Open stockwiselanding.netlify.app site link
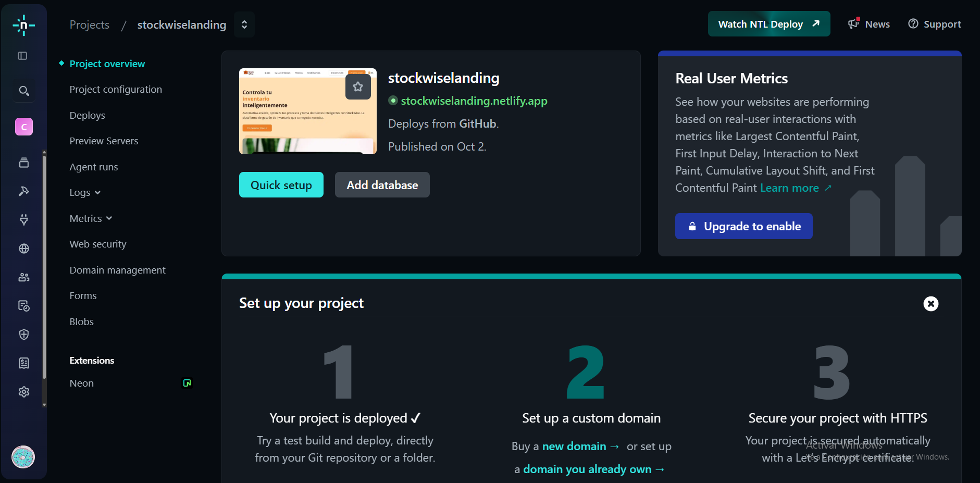 (x=474, y=101)
